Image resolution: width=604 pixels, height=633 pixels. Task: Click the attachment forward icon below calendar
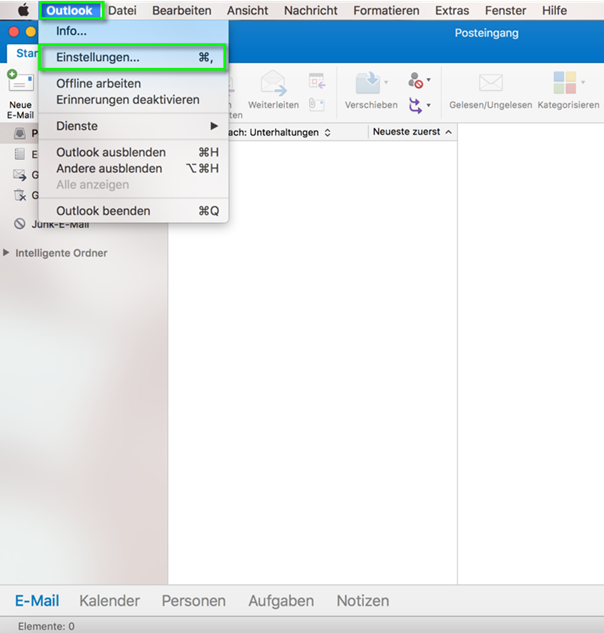click(x=317, y=105)
